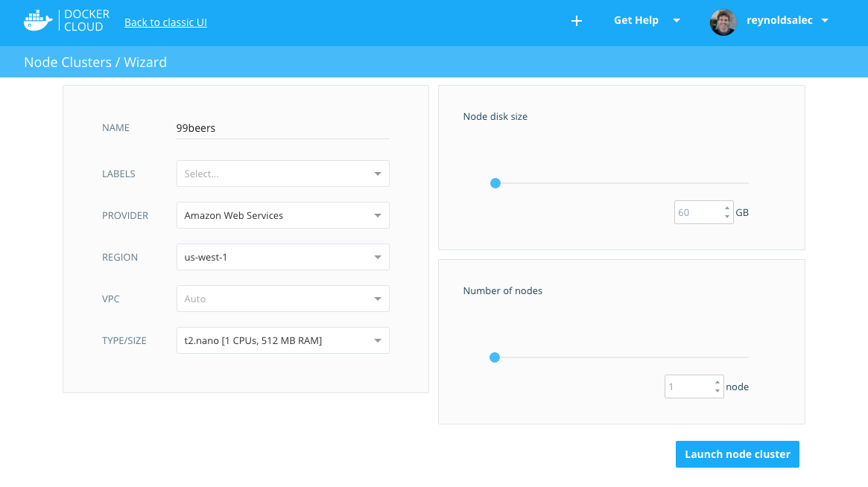This screenshot has width=868, height=487.
Task: Open the LABELS select dropdown
Action: click(283, 174)
